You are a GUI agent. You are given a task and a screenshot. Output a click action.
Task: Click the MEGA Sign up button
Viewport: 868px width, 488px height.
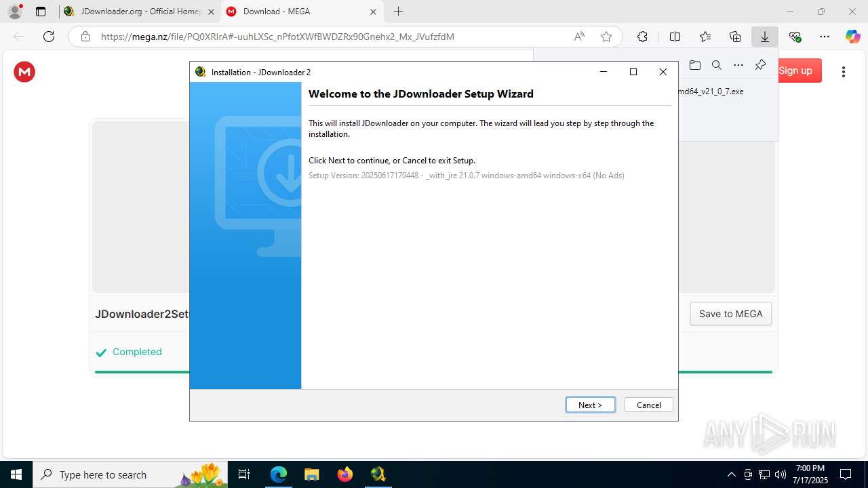795,70
